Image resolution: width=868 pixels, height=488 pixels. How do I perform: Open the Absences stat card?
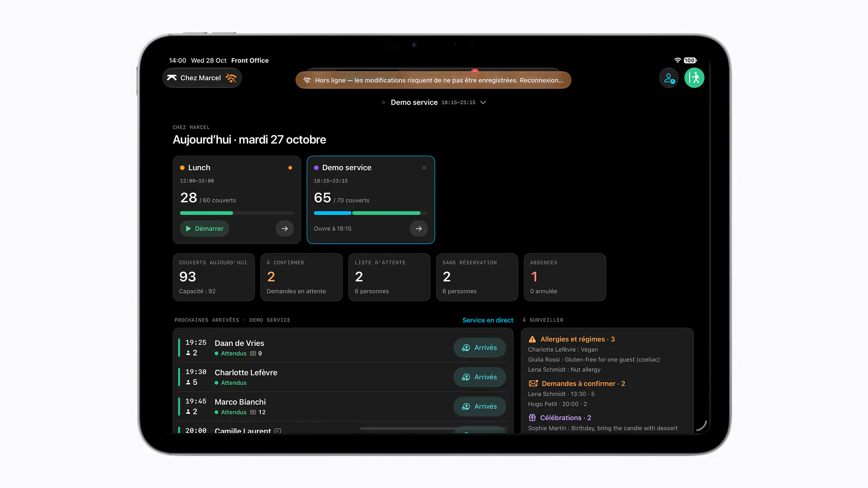pyautogui.click(x=565, y=277)
